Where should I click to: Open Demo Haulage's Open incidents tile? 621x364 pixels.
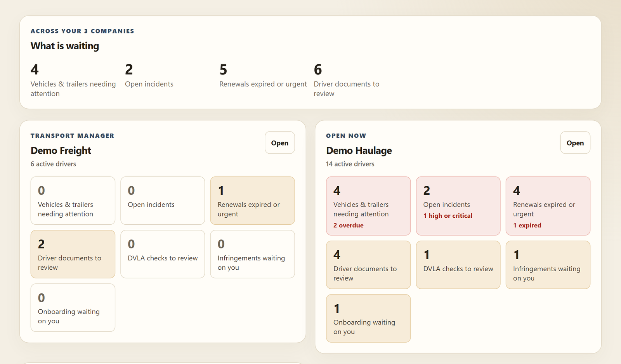(x=458, y=206)
